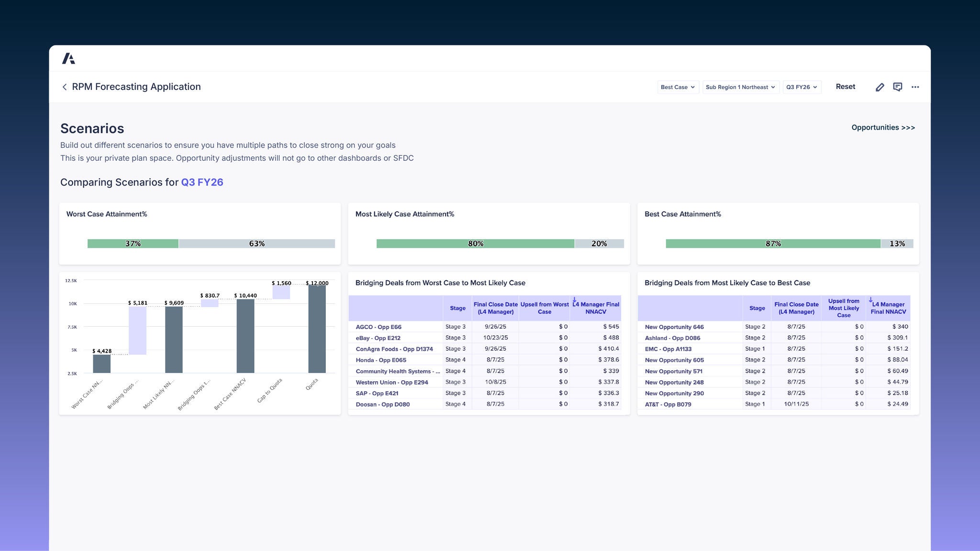Open the three-dot more options menu
The height and width of the screenshot is (551, 980).
915,87
